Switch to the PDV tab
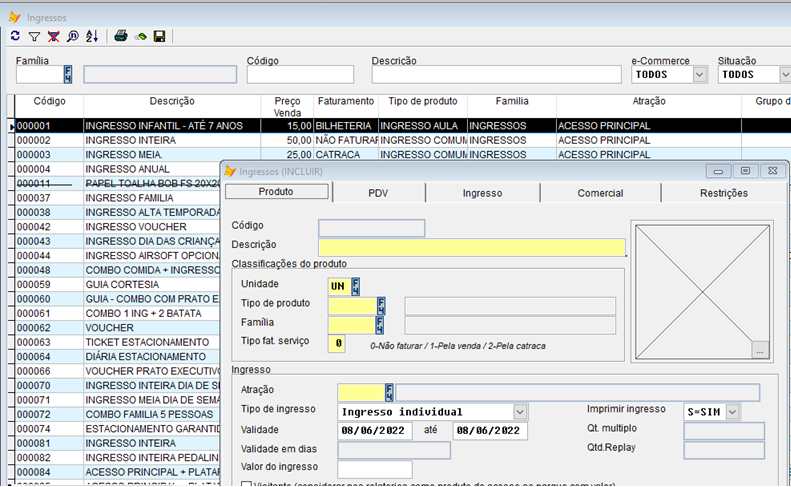The height and width of the screenshot is (487, 791). (x=378, y=193)
